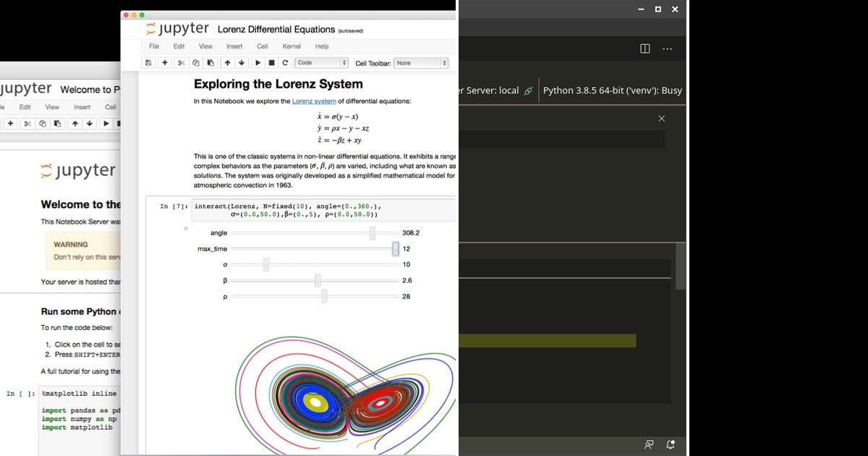Insert a new cell below
Screen dimensions: 868x456
[x=164, y=63]
